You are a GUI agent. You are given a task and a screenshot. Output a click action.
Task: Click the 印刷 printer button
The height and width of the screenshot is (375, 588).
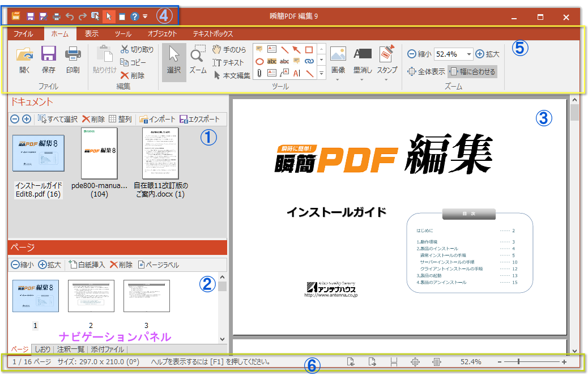click(x=73, y=60)
